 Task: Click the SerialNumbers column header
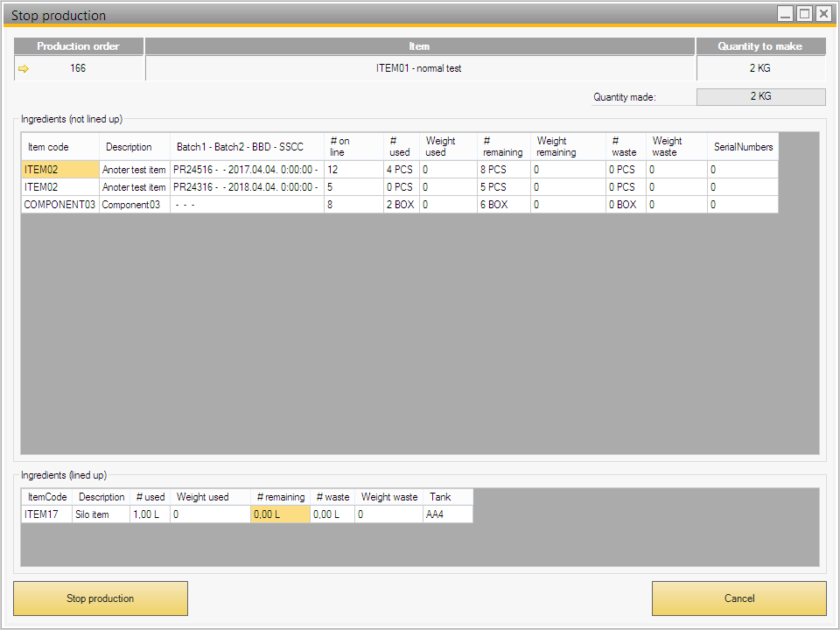(x=743, y=147)
